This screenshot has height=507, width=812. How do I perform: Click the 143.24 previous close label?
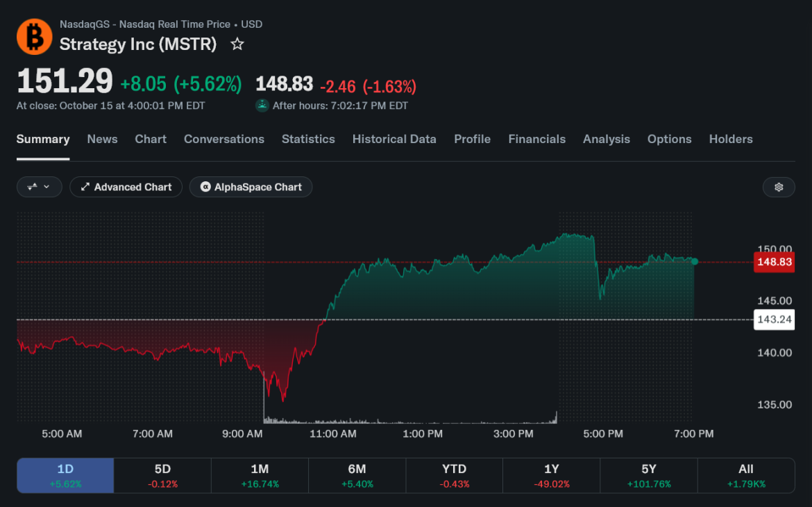click(x=775, y=319)
